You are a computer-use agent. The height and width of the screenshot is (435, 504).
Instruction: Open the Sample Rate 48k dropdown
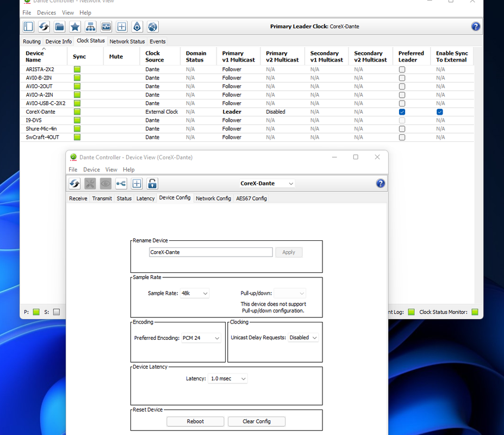pos(195,293)
